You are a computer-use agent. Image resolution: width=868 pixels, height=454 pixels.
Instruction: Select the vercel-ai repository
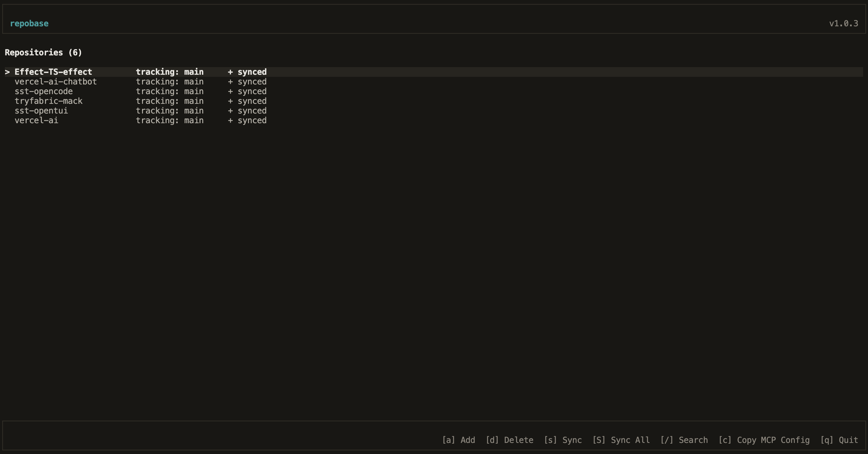click(36, 120)
